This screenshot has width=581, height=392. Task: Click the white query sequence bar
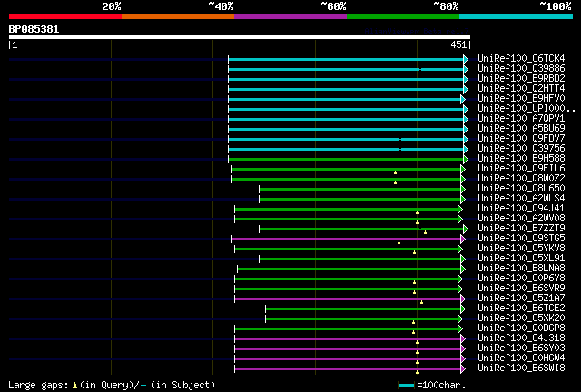coord(240,37)
